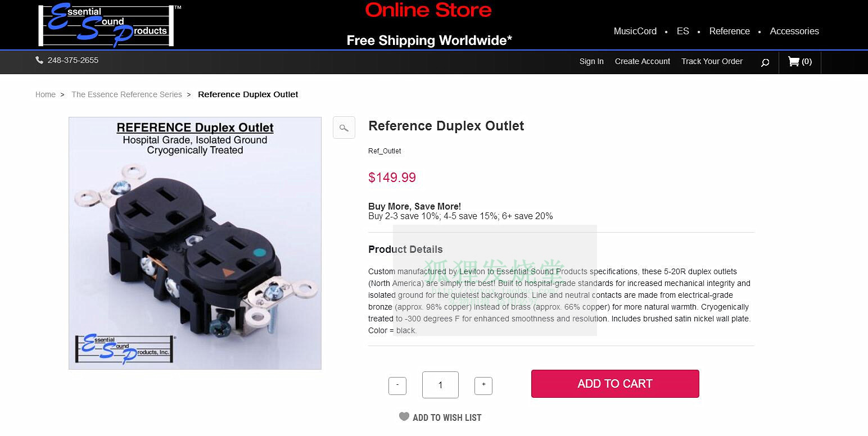Click the Create Account link
Image resolution: width=868 pixels, height=436 pixels.
click(x=643, y=61)
